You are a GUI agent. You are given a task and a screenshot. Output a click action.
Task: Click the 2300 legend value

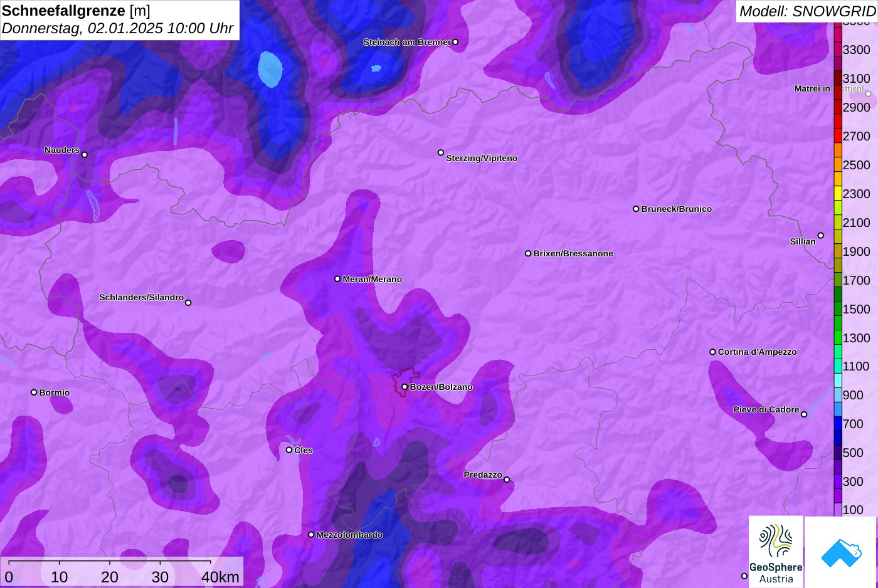(x=856, y=194)
